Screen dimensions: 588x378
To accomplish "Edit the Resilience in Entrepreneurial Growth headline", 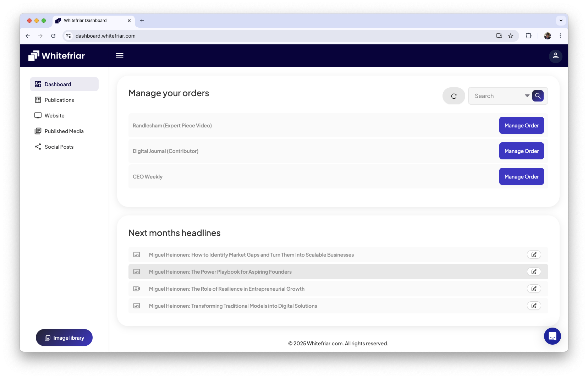I will (x=534, y=289).
